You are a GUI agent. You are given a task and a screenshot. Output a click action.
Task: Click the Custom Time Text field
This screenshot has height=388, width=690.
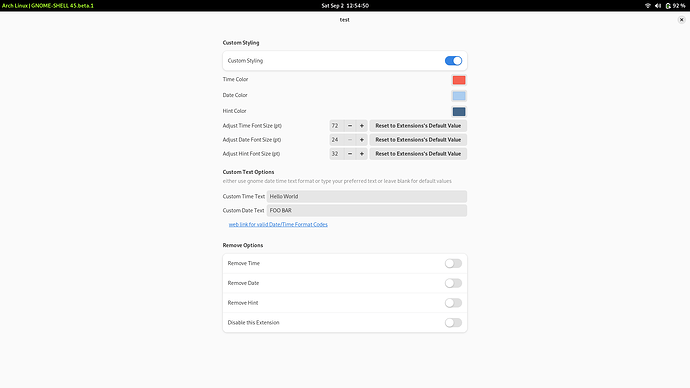click(x=367, y=197)
